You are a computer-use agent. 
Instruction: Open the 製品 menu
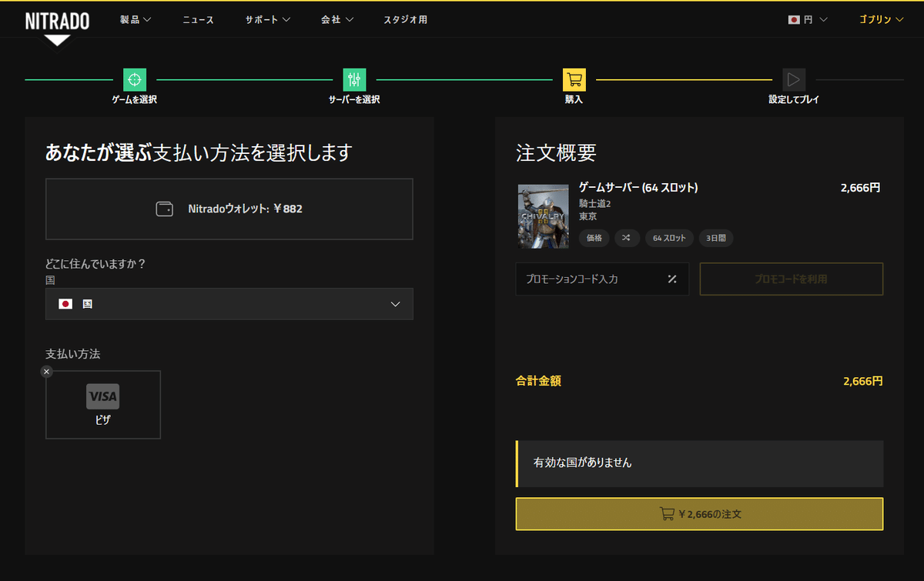[x=136, y=20]
